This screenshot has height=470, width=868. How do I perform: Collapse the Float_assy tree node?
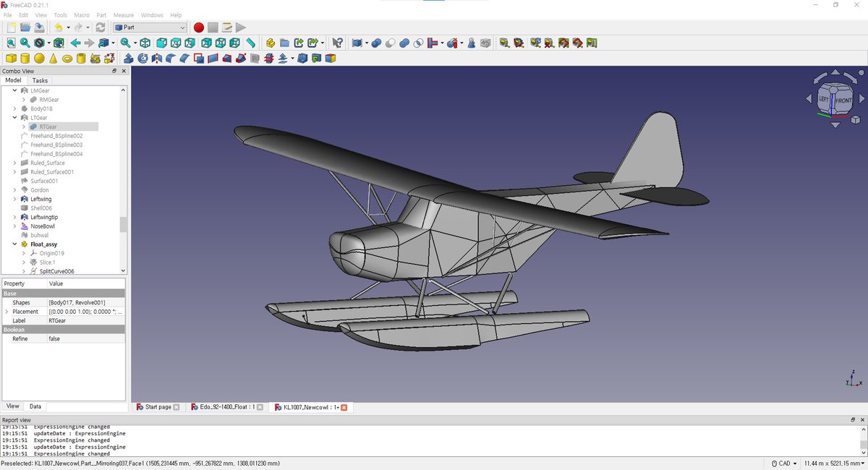pyautogui.click(x=15, y=244)
